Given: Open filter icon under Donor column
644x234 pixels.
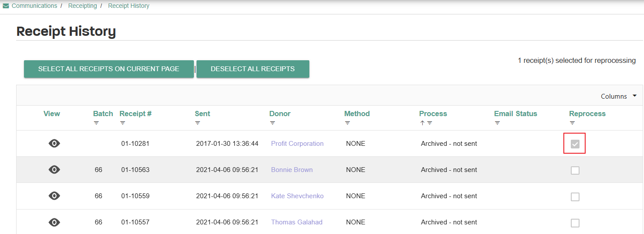Looking at the screenshot, I should 272,123.
